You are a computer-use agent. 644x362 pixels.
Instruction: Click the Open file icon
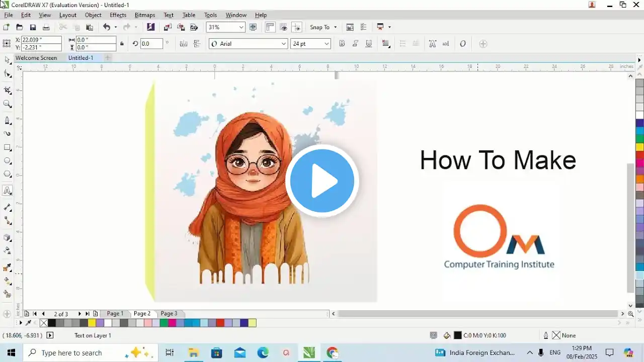(20, 27)
